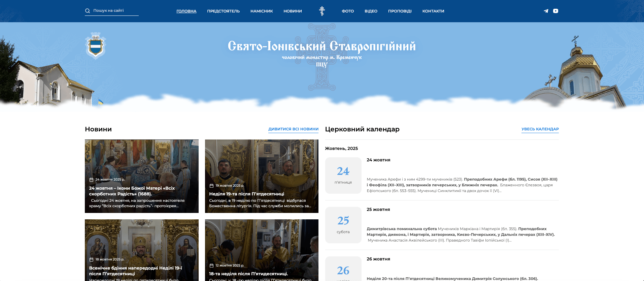The width and height of the screenshot is (644, 281).
Task: Open news card about Ікони Божої Матері
Action: [x=142, y=176]
